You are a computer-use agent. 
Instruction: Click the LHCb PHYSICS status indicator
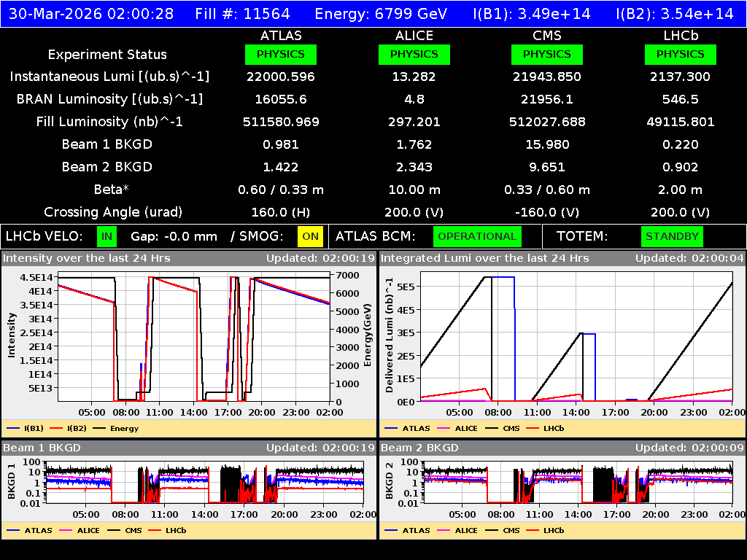pos(680,54)
